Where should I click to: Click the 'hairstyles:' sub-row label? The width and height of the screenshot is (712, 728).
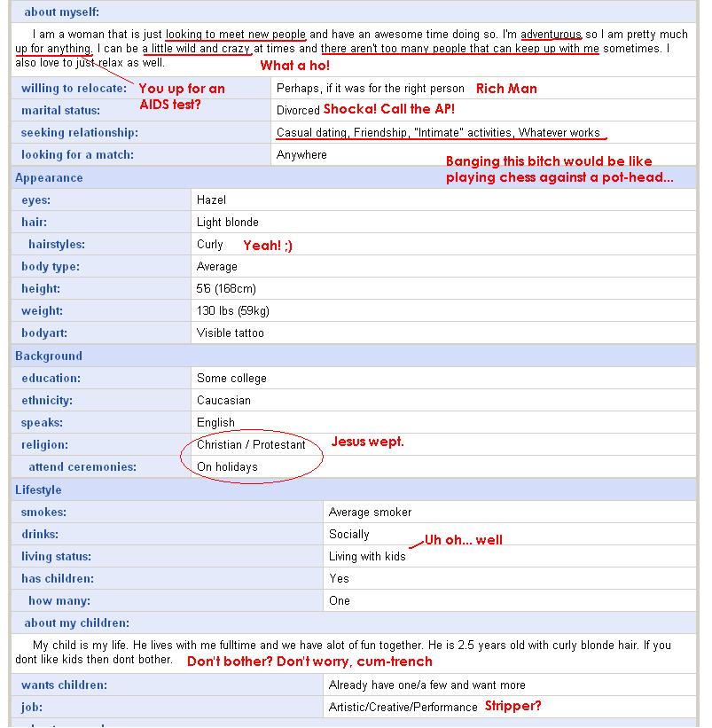57,245
